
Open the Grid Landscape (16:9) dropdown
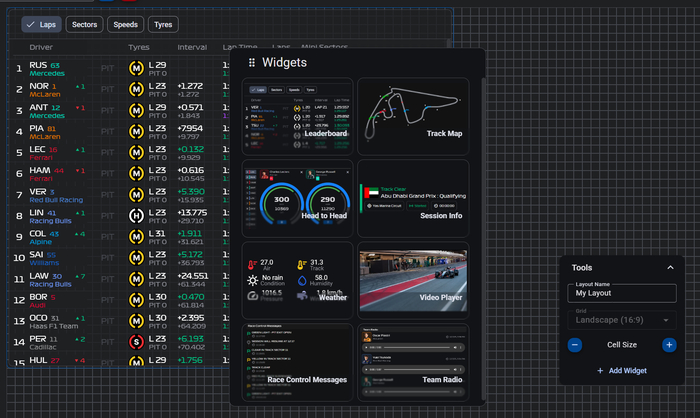[622, 320]
